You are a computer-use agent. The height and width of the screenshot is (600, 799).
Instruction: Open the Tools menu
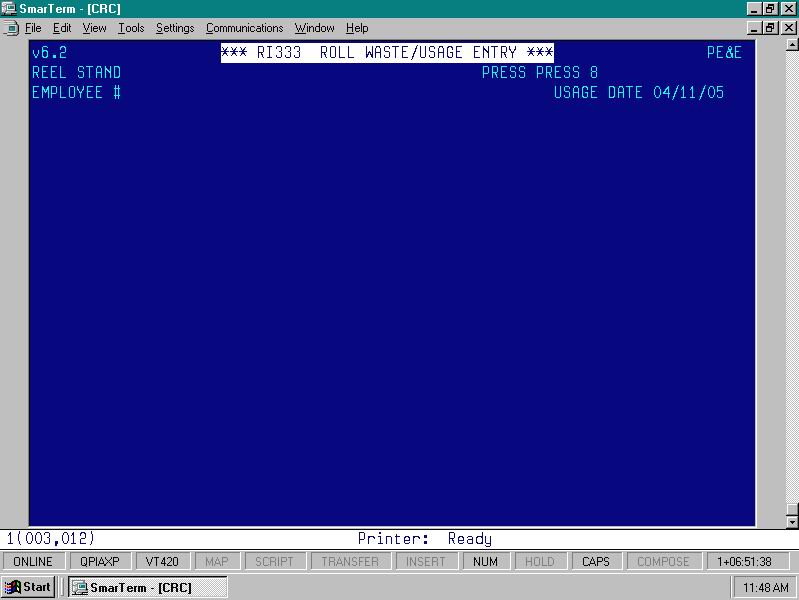click(x=131, y=28)
